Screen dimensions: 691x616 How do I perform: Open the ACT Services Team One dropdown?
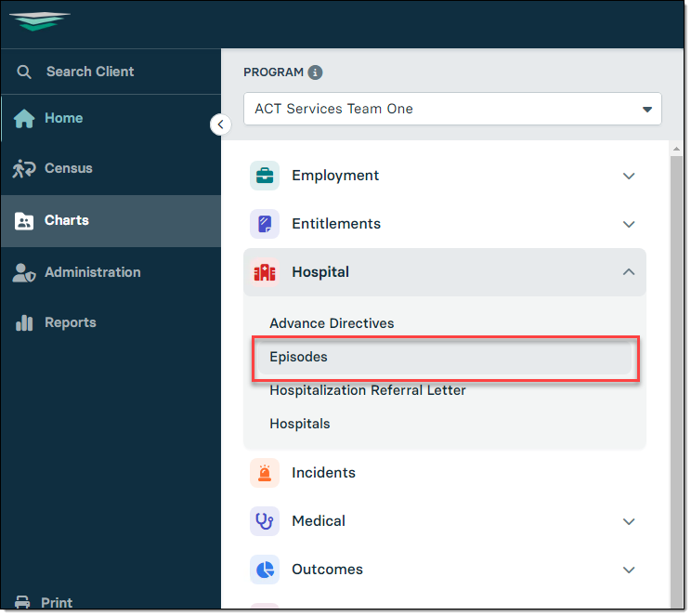453,109
